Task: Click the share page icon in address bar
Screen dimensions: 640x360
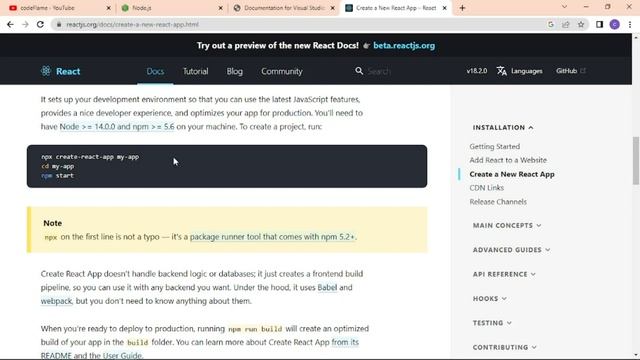Action: (566, 24)
